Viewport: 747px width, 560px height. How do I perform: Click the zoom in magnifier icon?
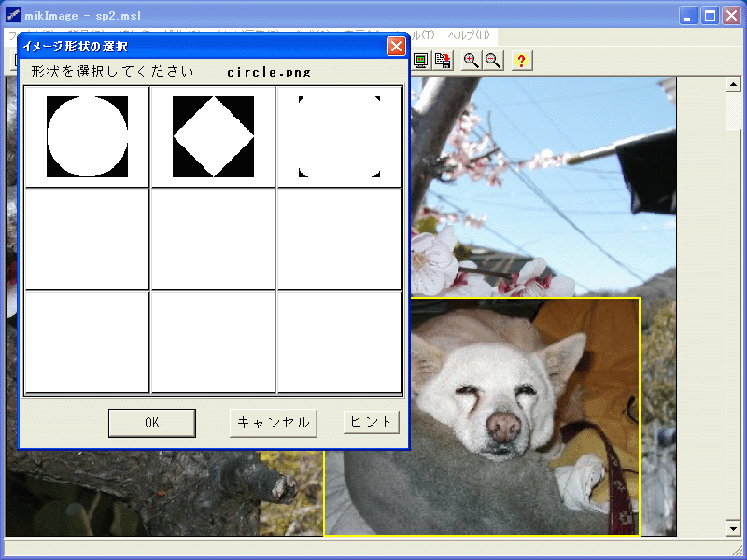pos(472,61)
